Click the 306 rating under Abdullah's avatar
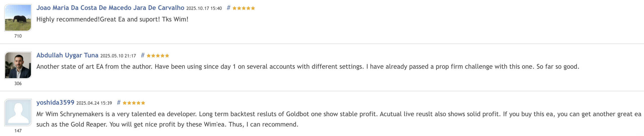 pos(18,83)
